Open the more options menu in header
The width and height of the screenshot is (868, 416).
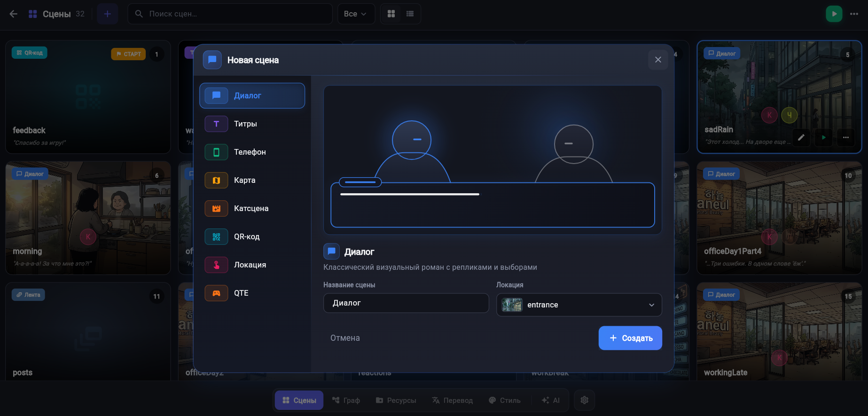point(854,14)
